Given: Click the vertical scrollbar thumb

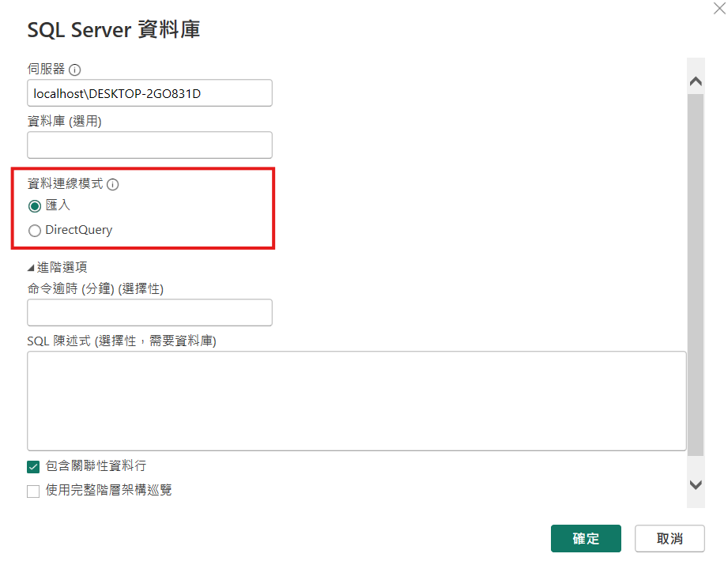Looking at the screenshot, I should click(x=696, y=275).
